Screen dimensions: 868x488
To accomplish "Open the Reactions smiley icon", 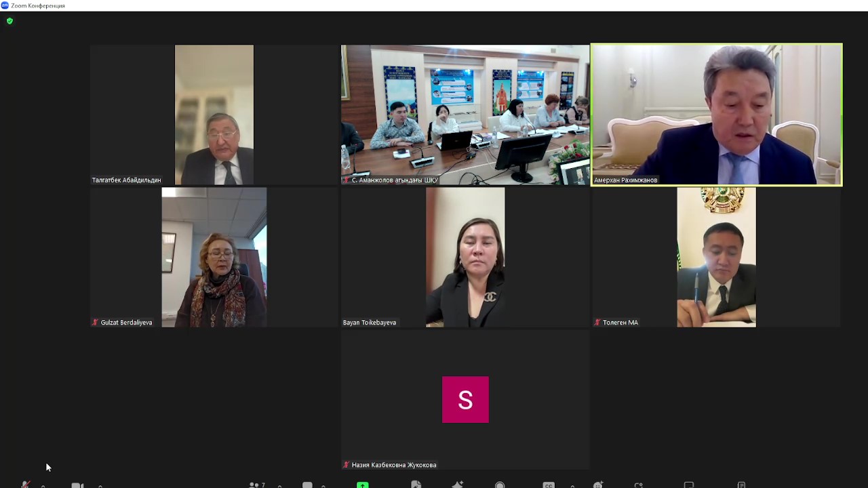I will [598, 485].
